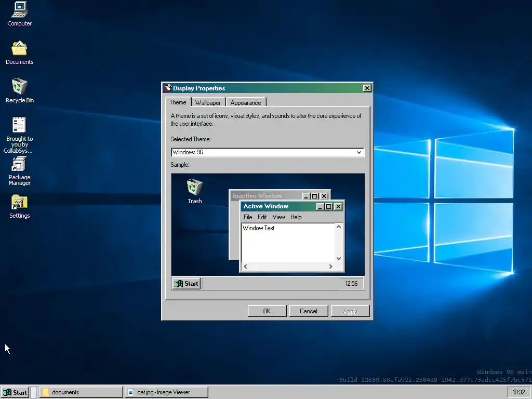Click View in the Active Window sample menu

point(278,217)
